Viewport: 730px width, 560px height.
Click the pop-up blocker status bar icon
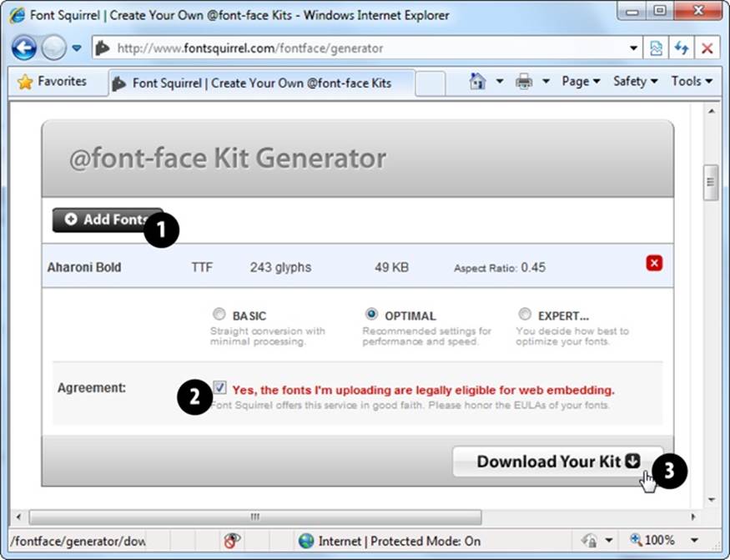(232, 541)
